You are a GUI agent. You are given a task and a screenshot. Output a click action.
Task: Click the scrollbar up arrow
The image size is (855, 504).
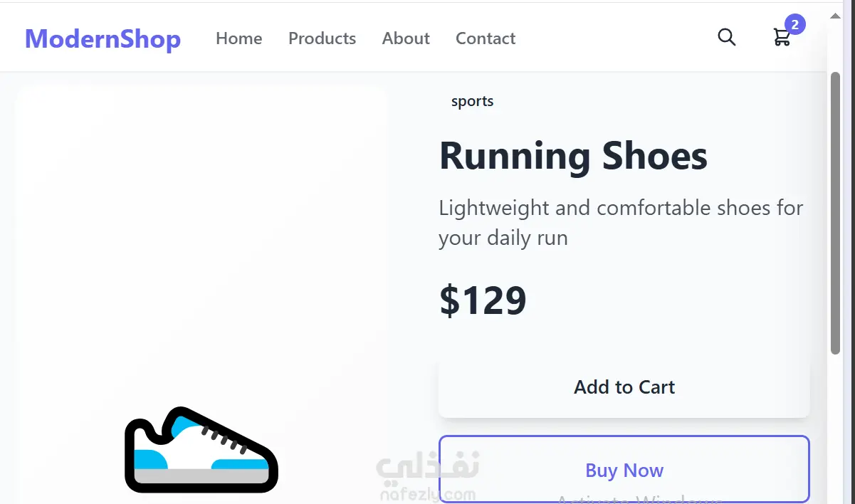click(x=836, y=15)
